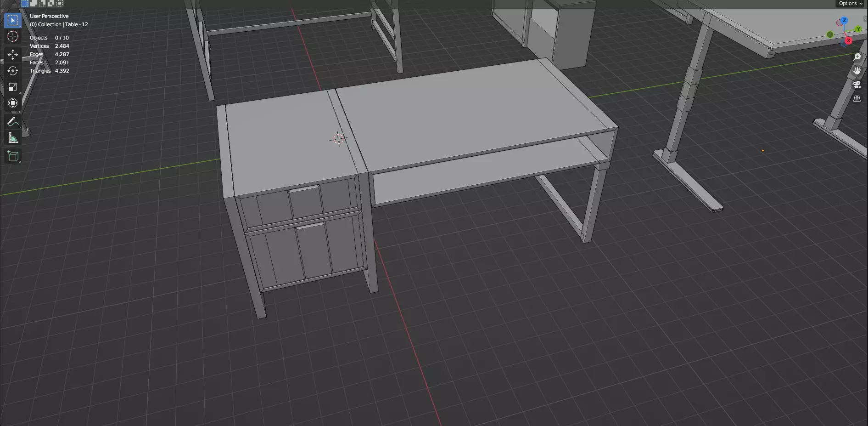
Task: Click the Vertices '2,484' statistic
Action: 62,46
